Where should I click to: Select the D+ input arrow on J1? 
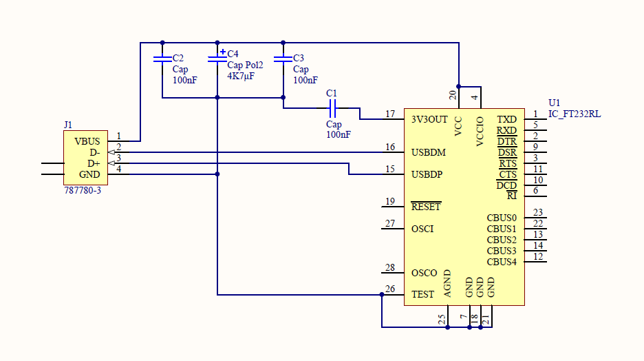(111, 163)
